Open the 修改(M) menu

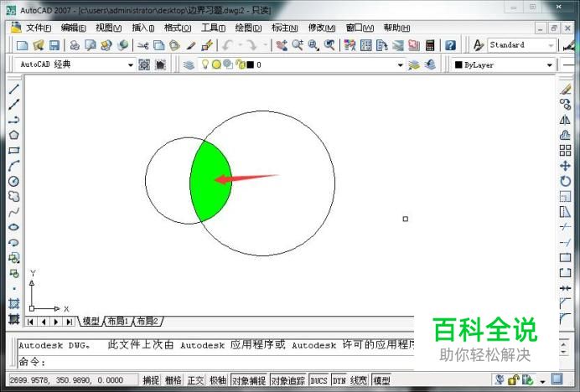coord(322,28)
